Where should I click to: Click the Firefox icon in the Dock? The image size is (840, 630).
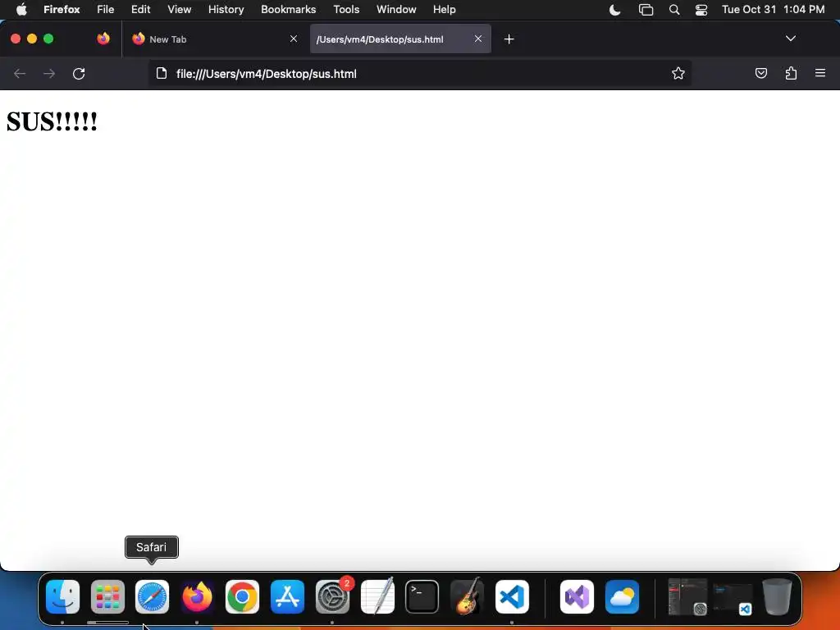[197, 596]
